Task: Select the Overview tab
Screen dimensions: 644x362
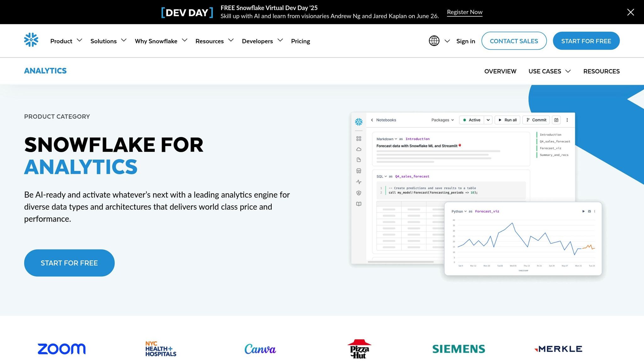Action: [x=500, y=71]
